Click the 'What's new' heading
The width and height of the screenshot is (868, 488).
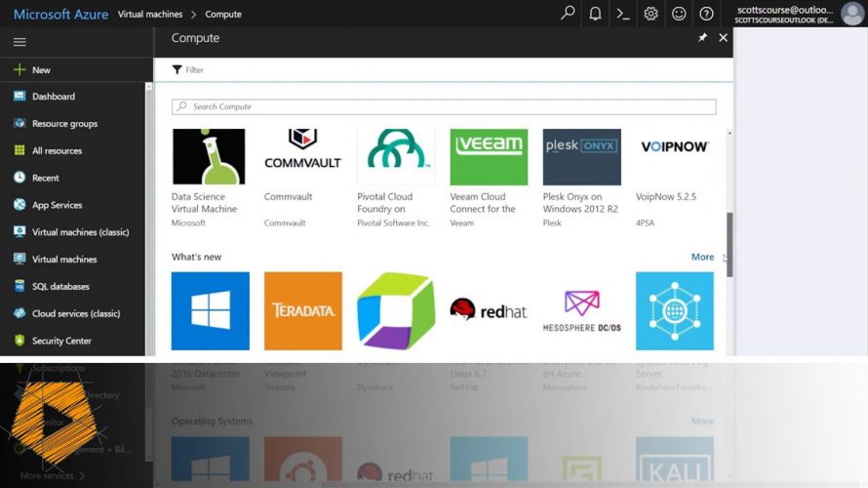coord(196,257)
